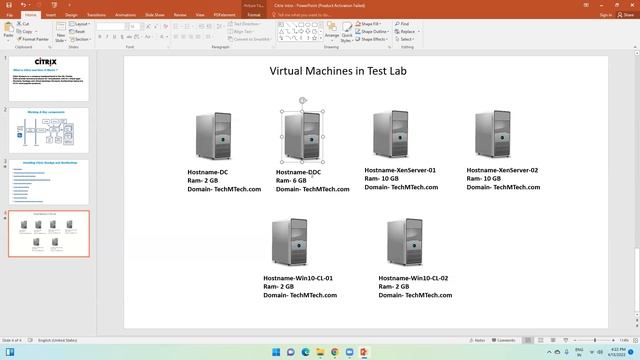This screenshot has height=360, width=640.
Task: Open the Shape Effects dropdown
Action: [x=371, y=39]
